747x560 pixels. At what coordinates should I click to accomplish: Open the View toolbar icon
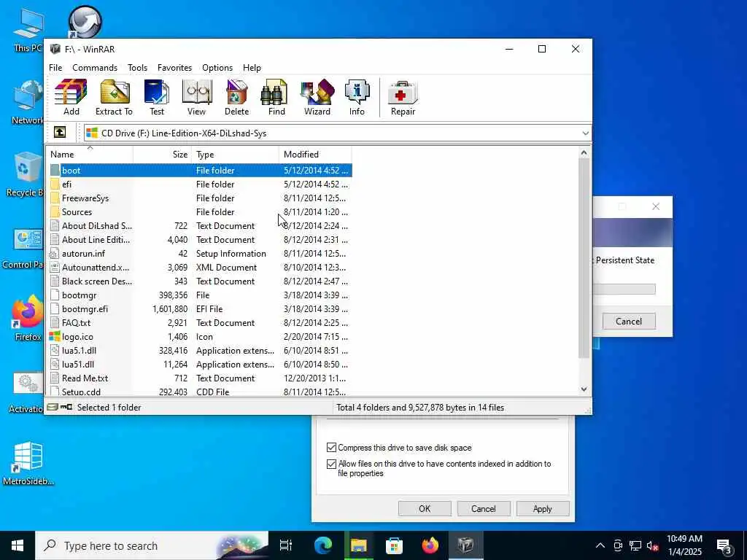pyautogui.click(x=196, y=98)
